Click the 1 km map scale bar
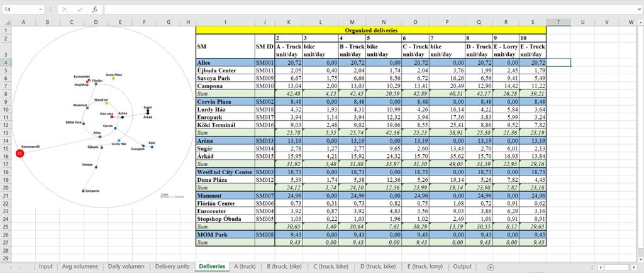The image size is (644, 273). [x=172, y=196]
